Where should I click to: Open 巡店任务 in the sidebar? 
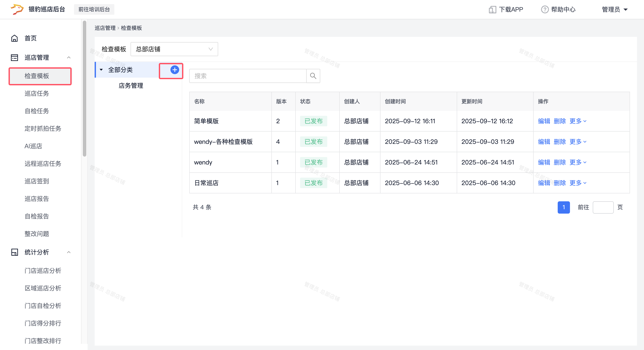click(x=37, y=93)
